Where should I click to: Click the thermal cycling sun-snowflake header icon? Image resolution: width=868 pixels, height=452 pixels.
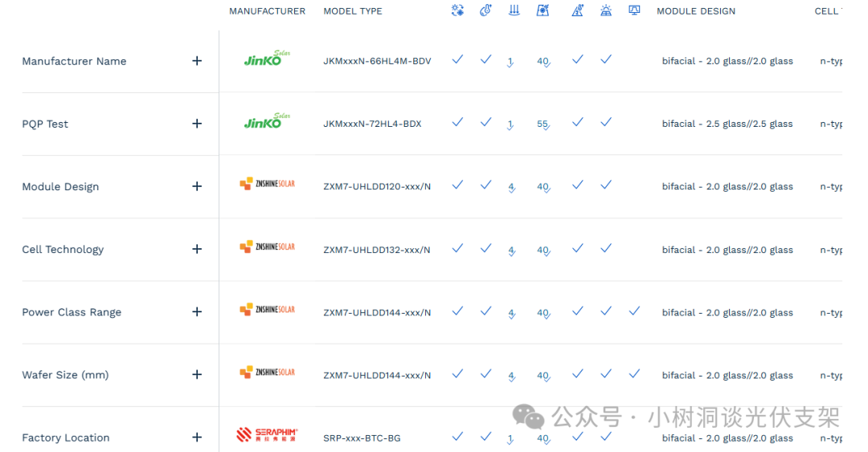(x=457, y=10)
